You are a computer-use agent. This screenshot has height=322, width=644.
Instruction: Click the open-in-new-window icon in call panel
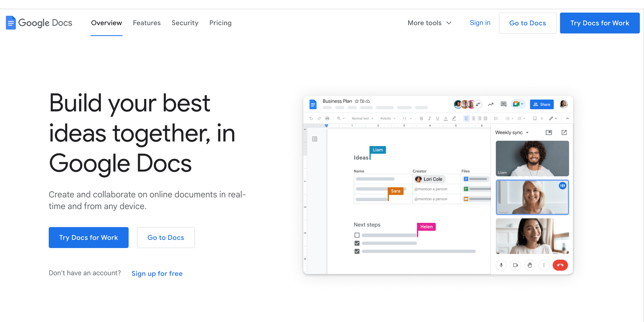point(564,133)
